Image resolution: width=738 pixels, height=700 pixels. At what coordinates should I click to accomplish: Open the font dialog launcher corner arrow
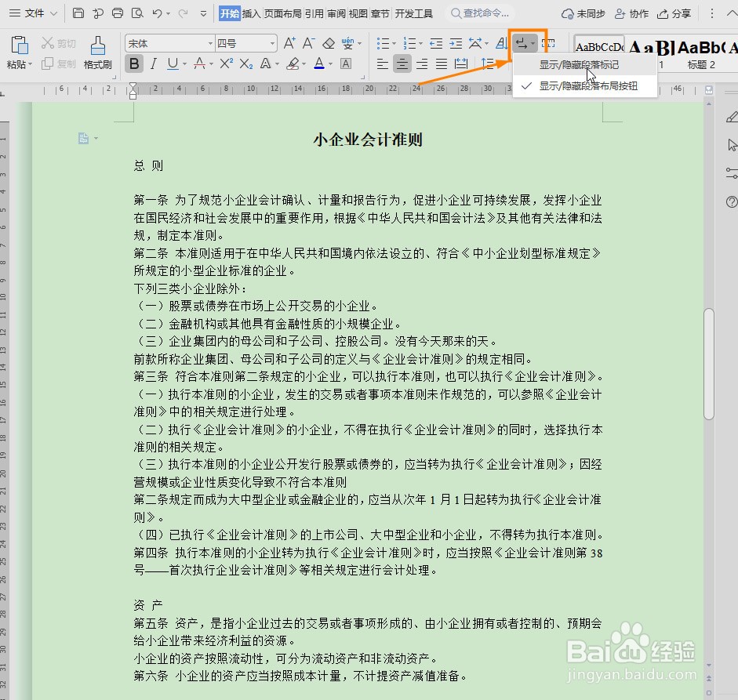(362, 77)
